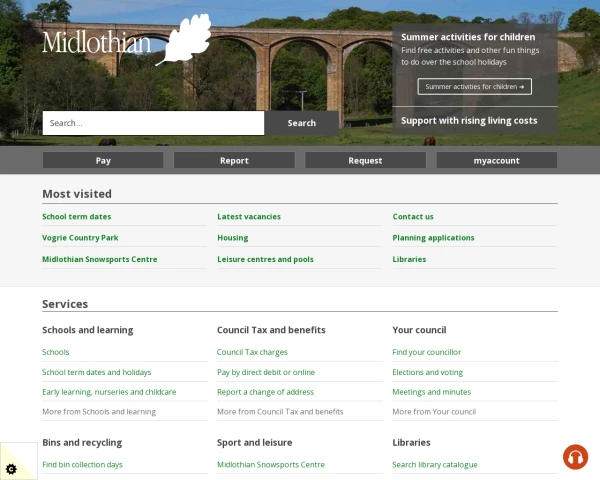Image resolution: width=600 pixels, height=480 pixels.
Task: Open the cookie settings gear icon
Action: click(x=11, y=469)
